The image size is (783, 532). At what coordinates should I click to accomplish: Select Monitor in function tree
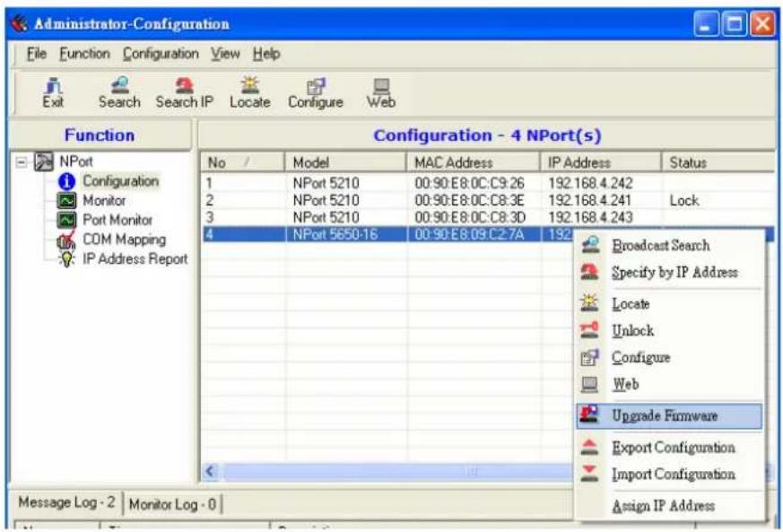pyautogui.click(x=104, y=200)
